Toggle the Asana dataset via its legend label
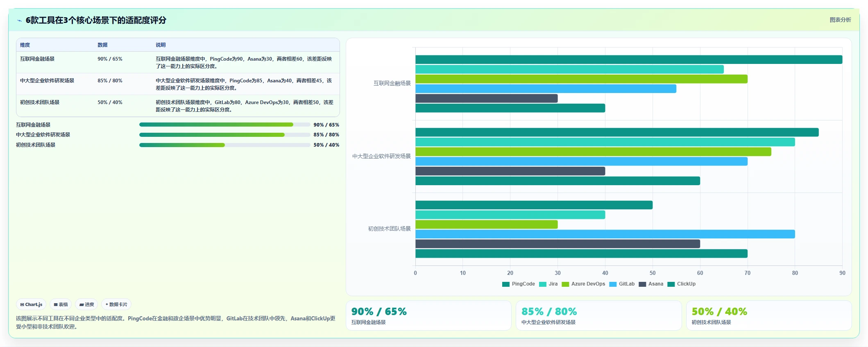Image resolution: width=868 pixels, height=347 pixels. [655, 284]
